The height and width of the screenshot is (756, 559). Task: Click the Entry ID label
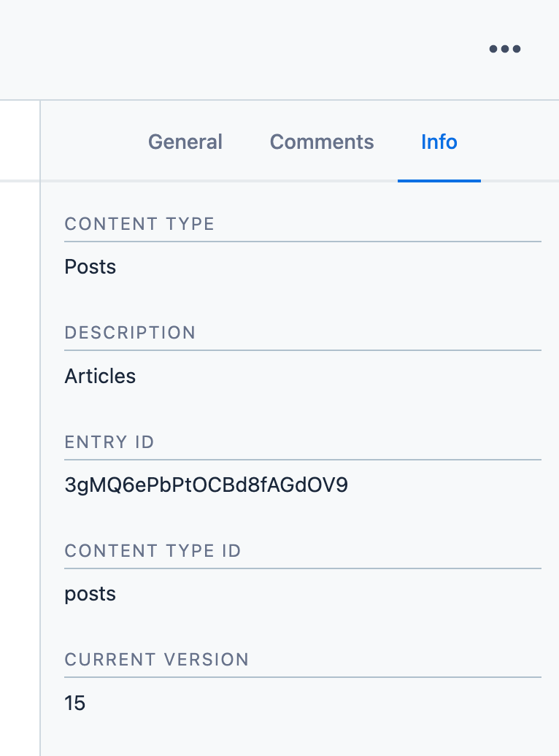109,442
